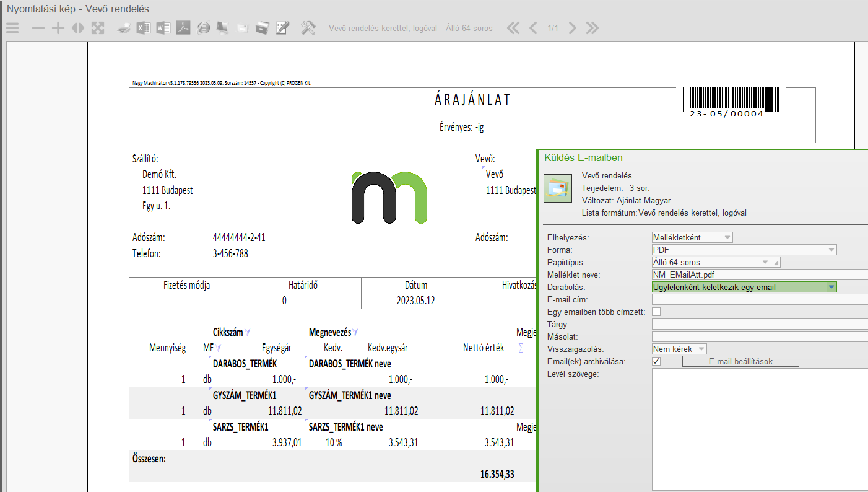Enable 'Egy emailben több címzett' checkbox
This screenshot has height=492, width=868.
pyautogui.click(x=656, y=312)
